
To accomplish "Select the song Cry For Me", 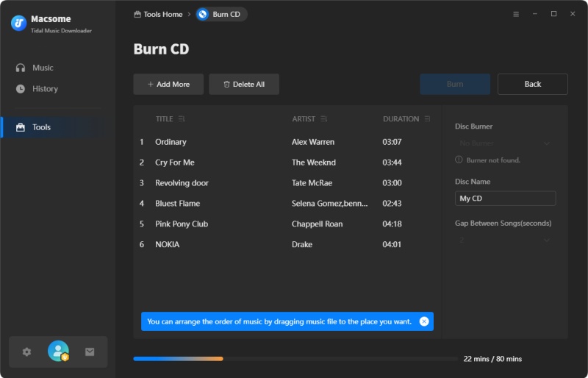I will (x=175, y=163).
